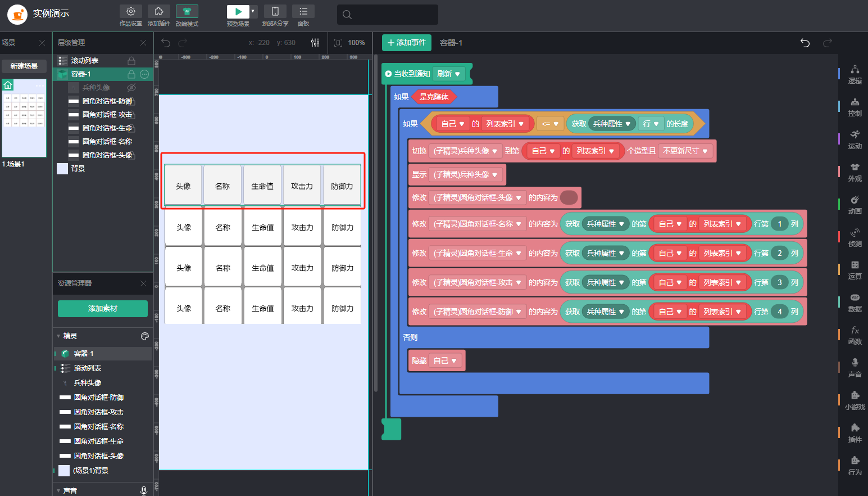Close the scene (场景) panel
868x496 pixels.
coord(42,43)
